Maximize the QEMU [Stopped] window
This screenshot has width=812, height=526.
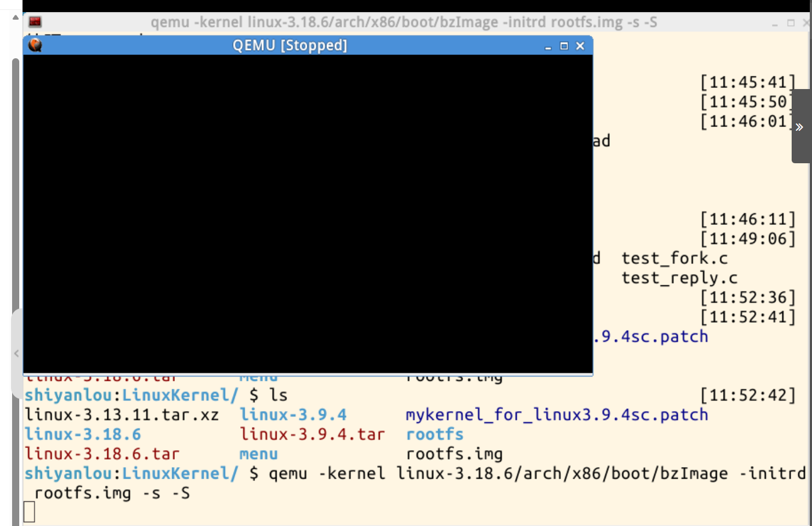click(x=564, y=46)
